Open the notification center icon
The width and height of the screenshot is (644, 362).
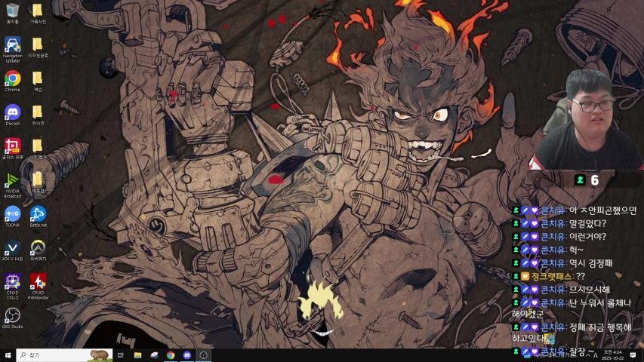pyautogui.click(x=633, y=355)
